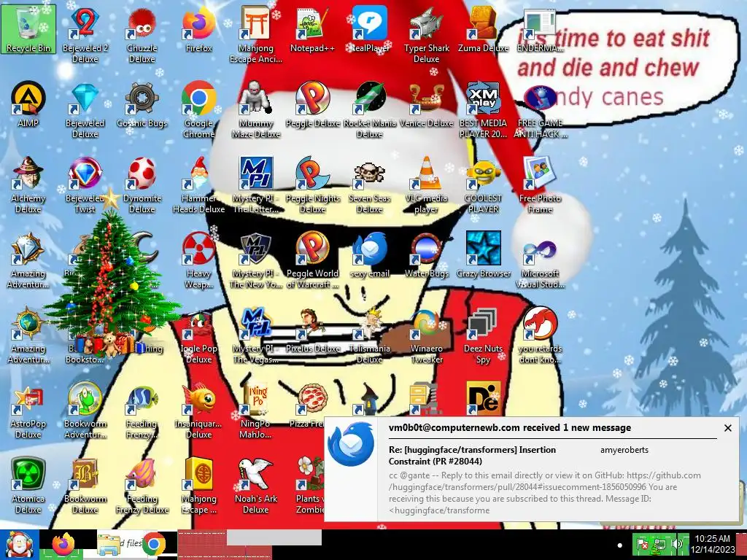Open Hammer Heads Deluxe shortcut
The width and height of the screenshot is (747, 560).
point(198,186)
